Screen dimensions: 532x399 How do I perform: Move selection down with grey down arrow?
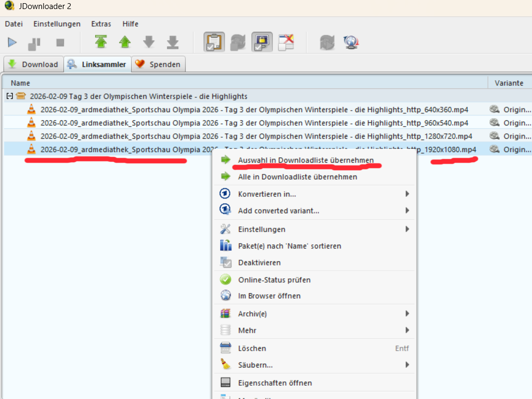point(149,41)
